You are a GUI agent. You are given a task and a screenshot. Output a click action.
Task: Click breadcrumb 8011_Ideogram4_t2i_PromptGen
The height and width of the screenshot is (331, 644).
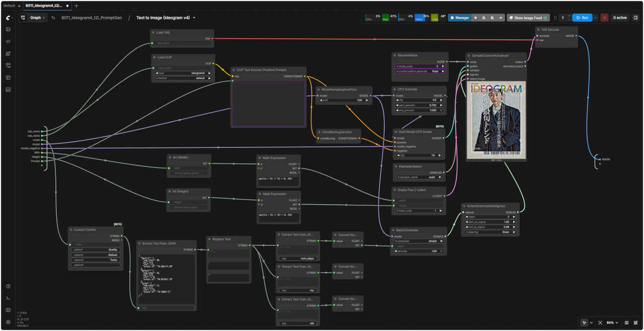[91, 18]
